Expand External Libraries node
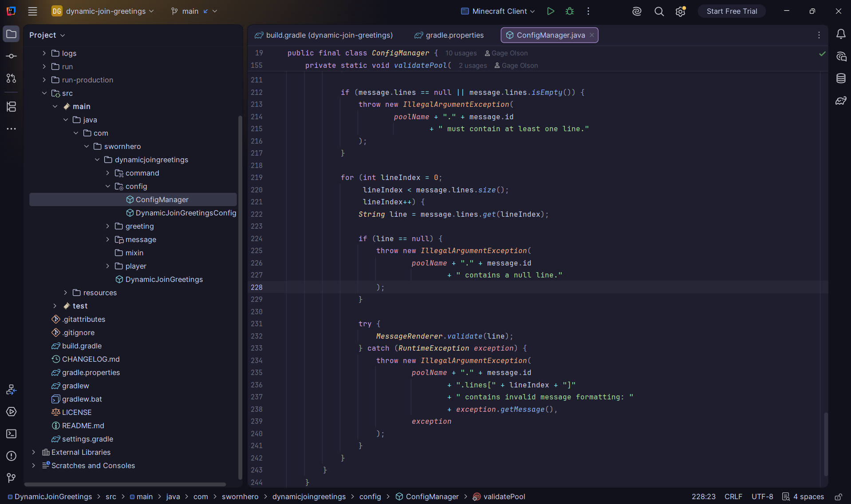Screen dimensions: 851x504 [33, 452]
